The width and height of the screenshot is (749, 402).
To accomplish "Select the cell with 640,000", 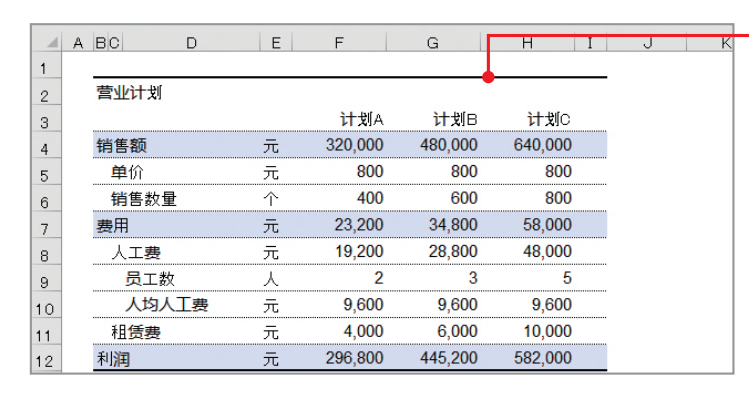I will click(x=543, y=145).
